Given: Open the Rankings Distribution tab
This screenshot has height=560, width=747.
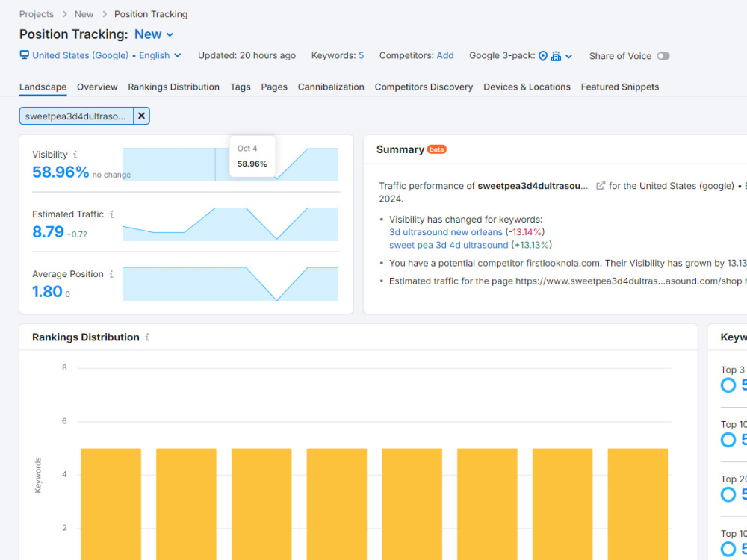Looking at the screenshot, I should 173,87.
